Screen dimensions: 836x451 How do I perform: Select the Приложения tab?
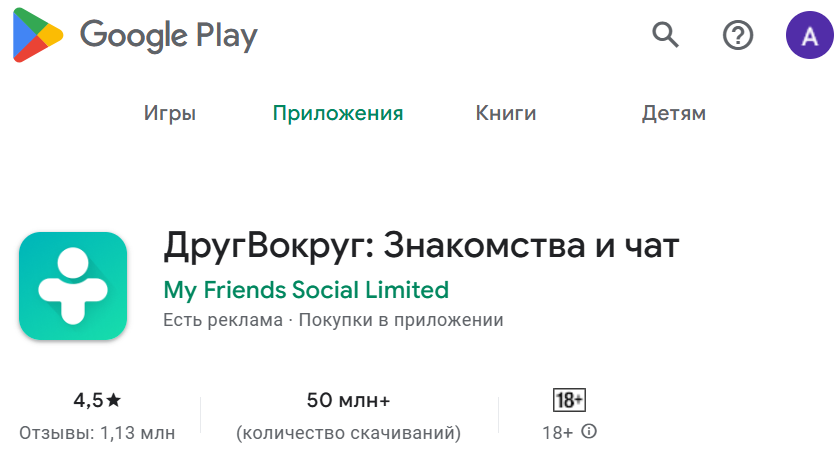[338, 113]
